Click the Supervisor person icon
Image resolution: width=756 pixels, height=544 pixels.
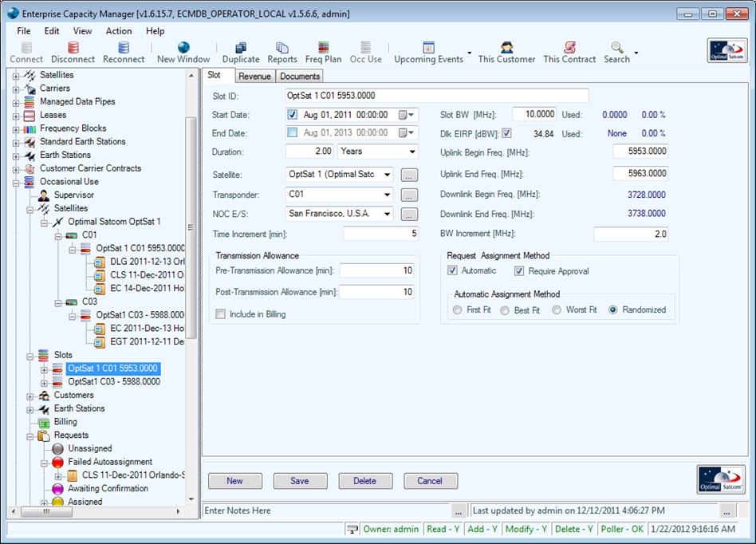pos(43,195)
